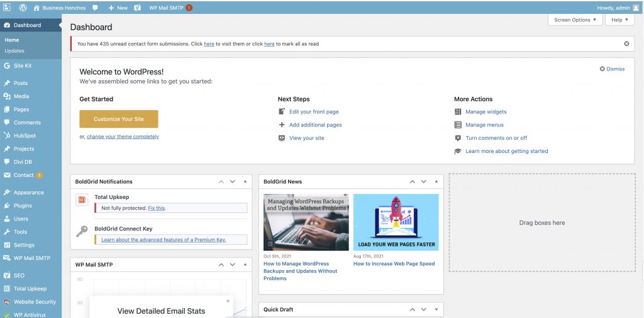Click the WP Mail SMTP alert badge
This screenshot has height=318, width=644.
coord(189,8)
